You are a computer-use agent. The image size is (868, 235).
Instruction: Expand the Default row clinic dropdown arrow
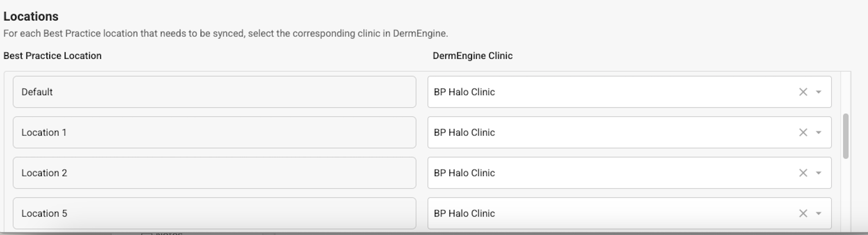point(818,92)
